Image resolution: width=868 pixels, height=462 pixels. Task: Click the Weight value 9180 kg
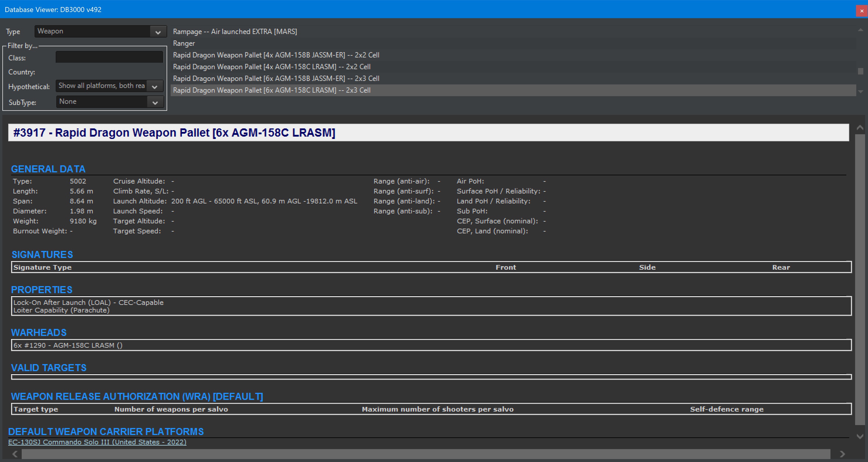(83, 221)
